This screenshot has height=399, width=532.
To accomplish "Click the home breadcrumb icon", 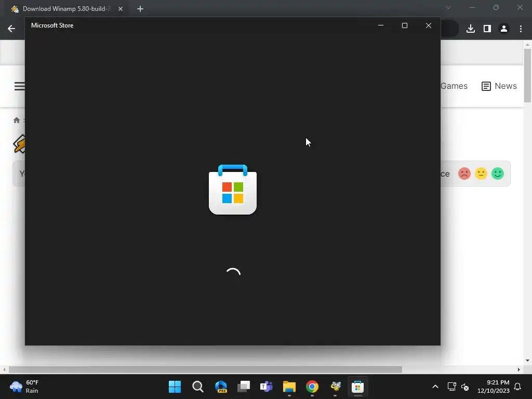I will 16,121.
